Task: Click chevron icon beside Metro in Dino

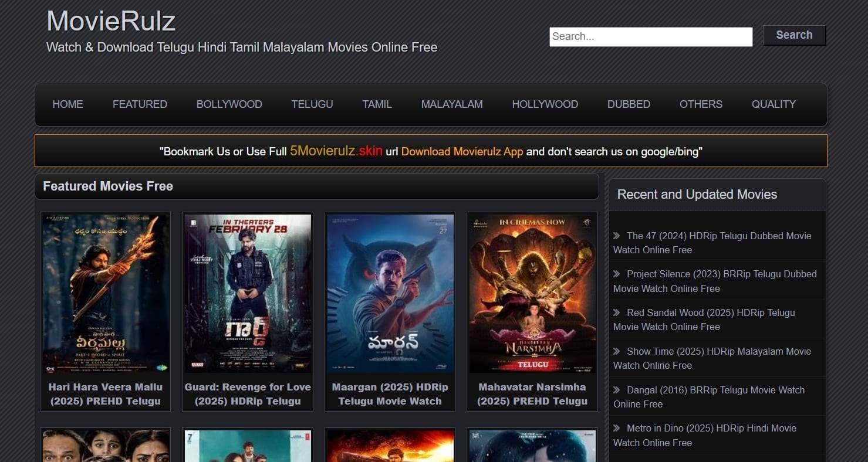Action: 617,428
